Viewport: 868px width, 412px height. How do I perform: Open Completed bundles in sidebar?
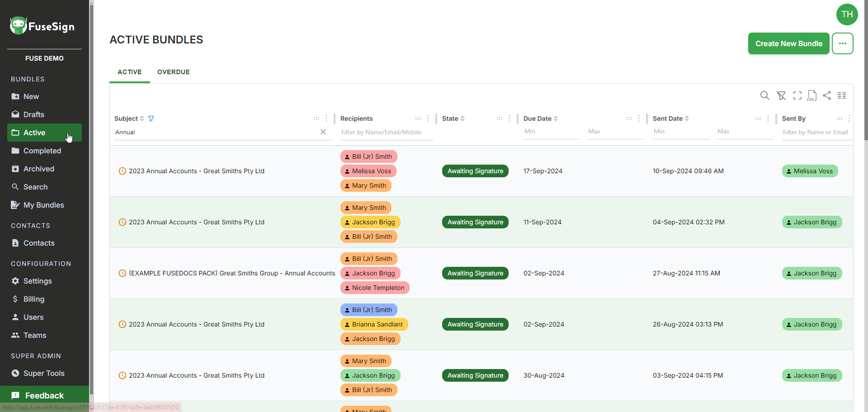coord(42,151)
